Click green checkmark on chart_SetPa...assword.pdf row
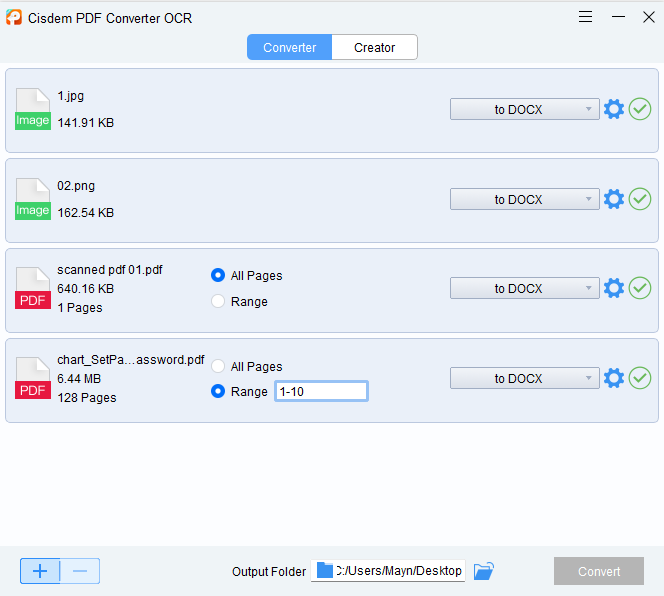664x596 pixels. click(x=640, y=378)
